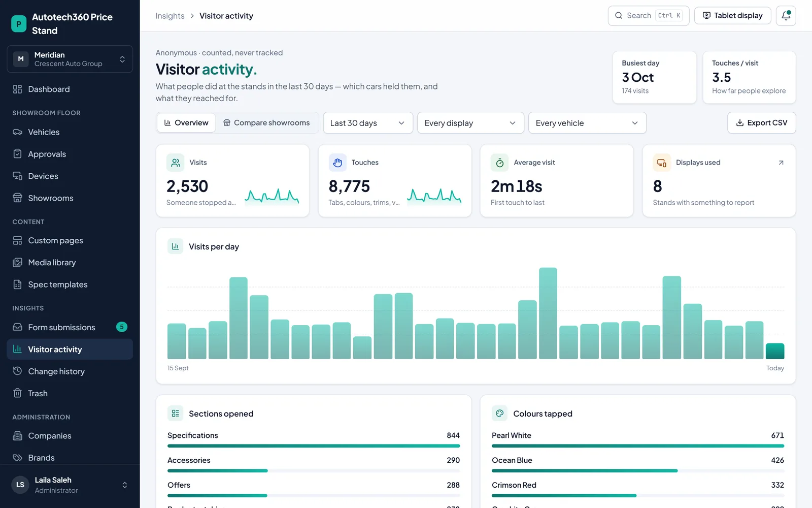The height and width of the screenshot is (508, 812).
Task: Open the notifications bell icon
Action: click(x=786, y=16)
